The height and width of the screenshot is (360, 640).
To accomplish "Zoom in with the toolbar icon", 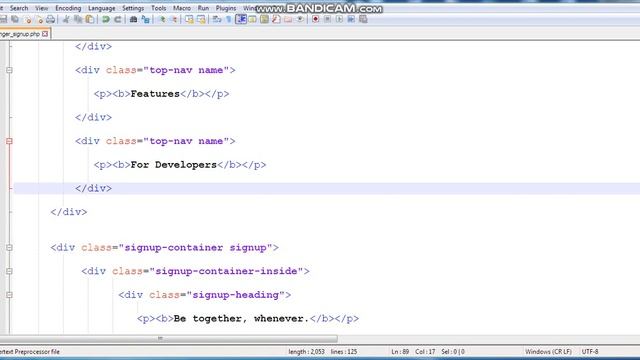I will point(162,19).
